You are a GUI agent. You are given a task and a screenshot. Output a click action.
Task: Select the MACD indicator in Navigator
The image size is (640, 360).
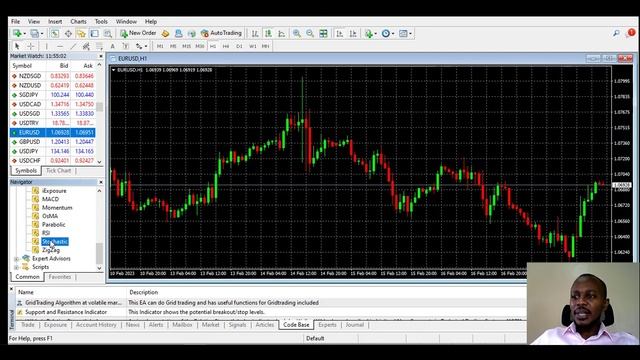[x=50, y=199]
